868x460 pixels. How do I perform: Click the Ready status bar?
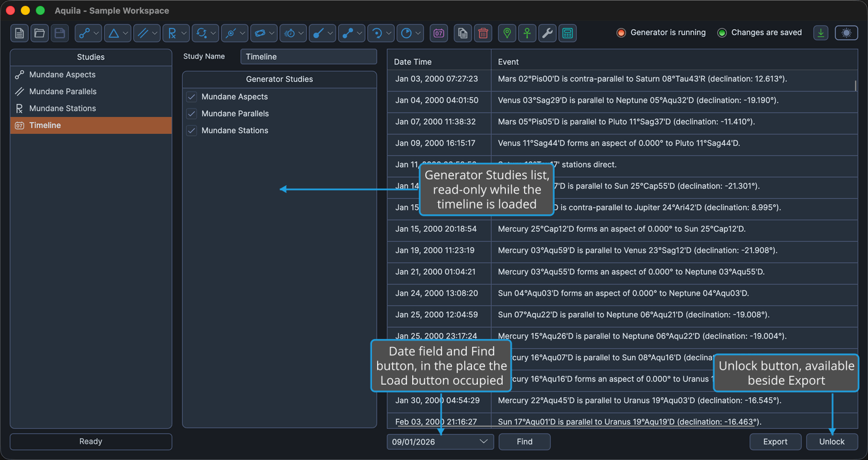click(x=91, y=442)
